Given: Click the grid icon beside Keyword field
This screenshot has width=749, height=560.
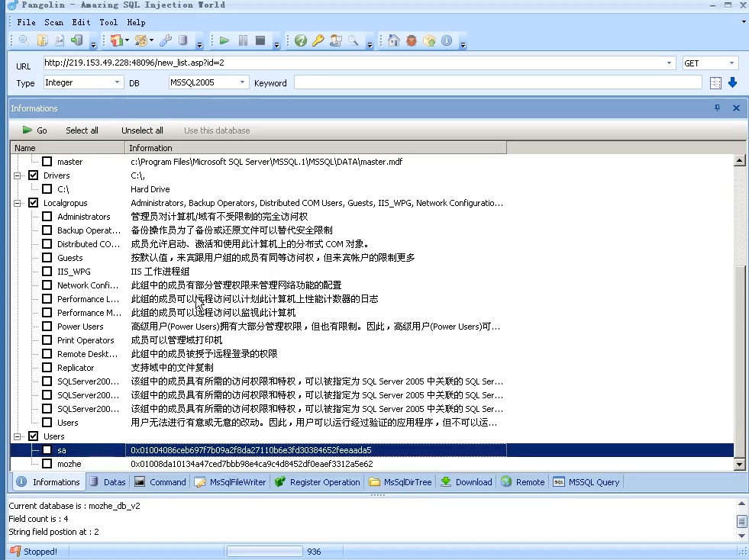Looking at the screenshot, I should (x=715, y=83).
